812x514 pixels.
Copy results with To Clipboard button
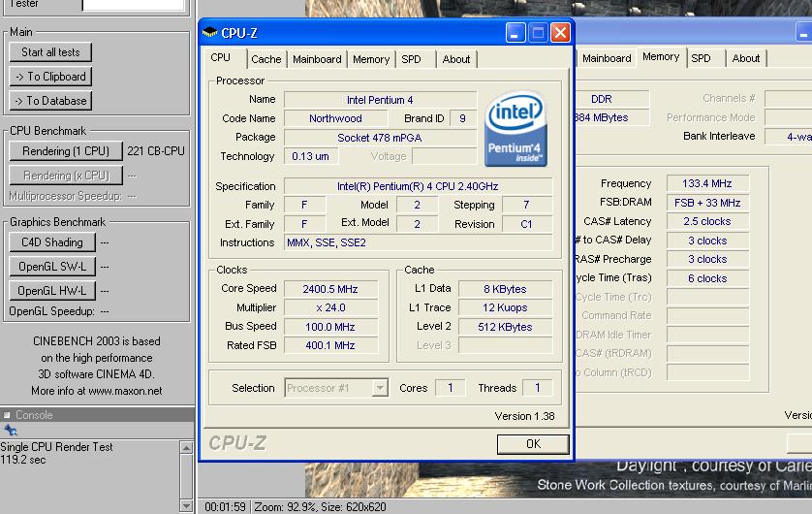[50, 77]
